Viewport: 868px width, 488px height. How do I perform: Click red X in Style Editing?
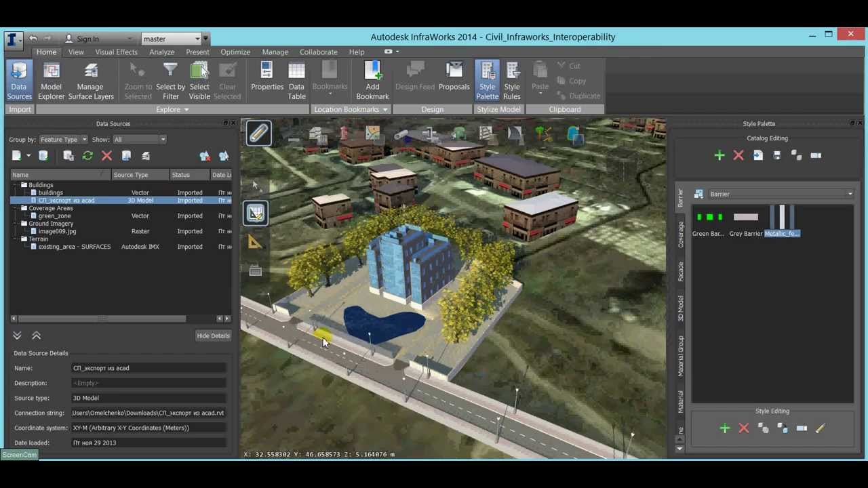[x=743, y=428]
